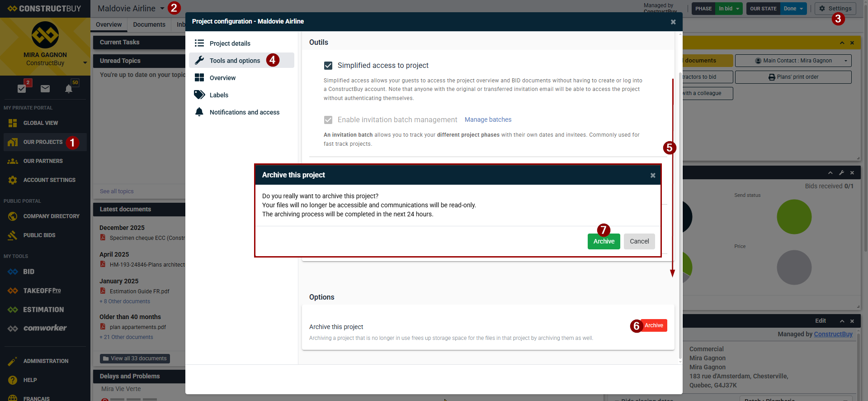Collapse the bids received panel

(x=830, y=173)
